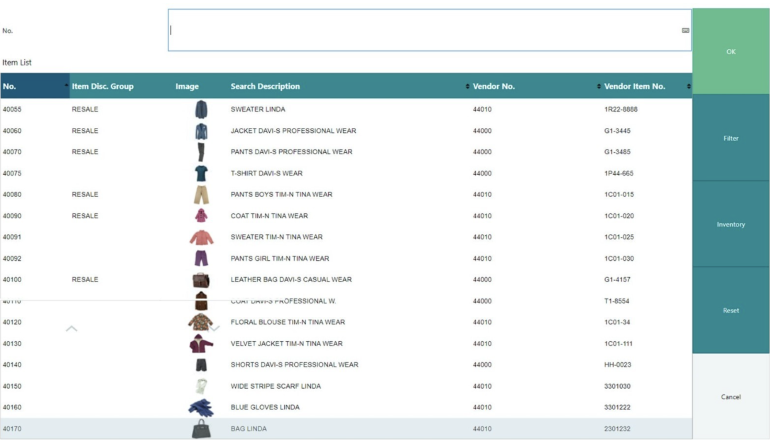Image resolution: width=770 pixels, height=440 pixels.
Task: Reset the item list search
Action: pos(731,310)
